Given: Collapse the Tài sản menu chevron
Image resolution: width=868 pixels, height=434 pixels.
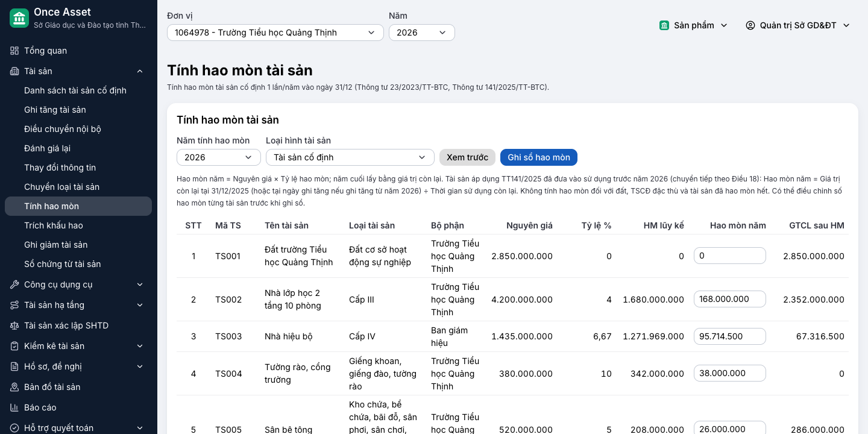Looking at the screenshot, I should point(140,71).
